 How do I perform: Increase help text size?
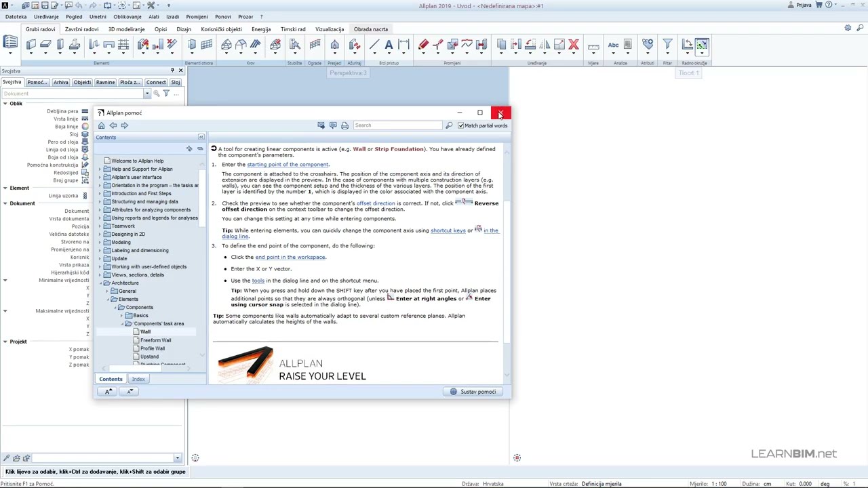click(108, 391)
